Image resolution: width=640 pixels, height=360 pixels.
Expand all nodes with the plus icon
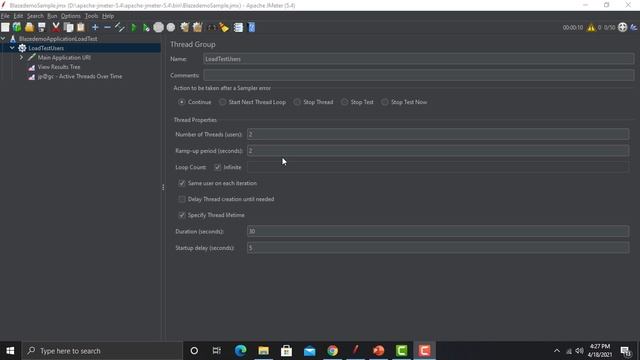pos(95,27)
